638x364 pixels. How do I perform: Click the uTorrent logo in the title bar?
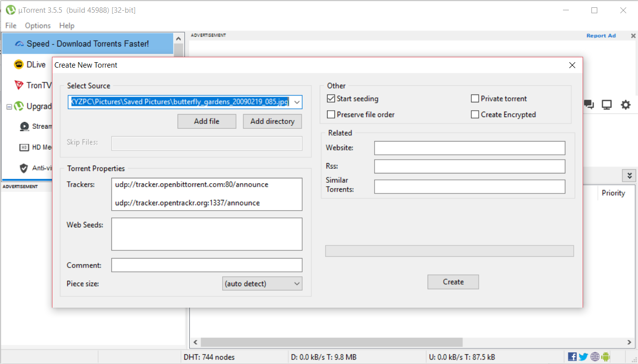10,10
